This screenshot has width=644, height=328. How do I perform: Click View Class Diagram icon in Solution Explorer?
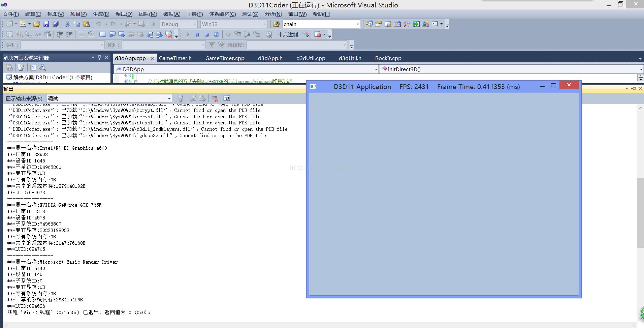[x=43, y=67]
